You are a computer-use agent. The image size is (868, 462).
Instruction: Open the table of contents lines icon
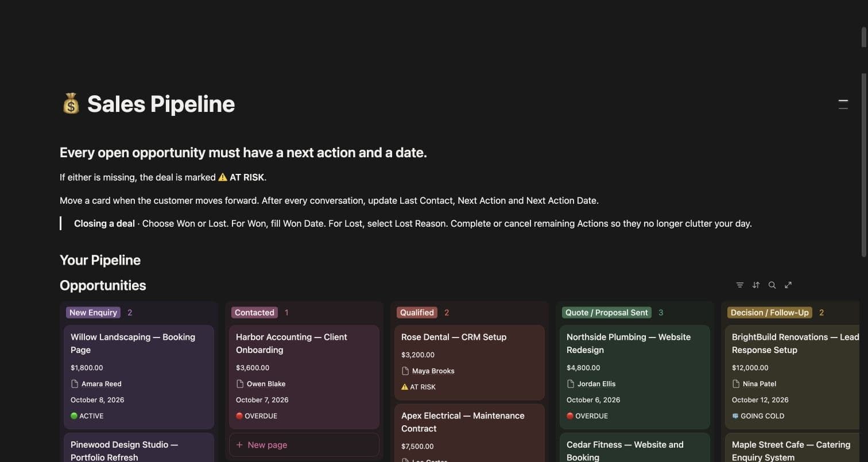[843, 104]
